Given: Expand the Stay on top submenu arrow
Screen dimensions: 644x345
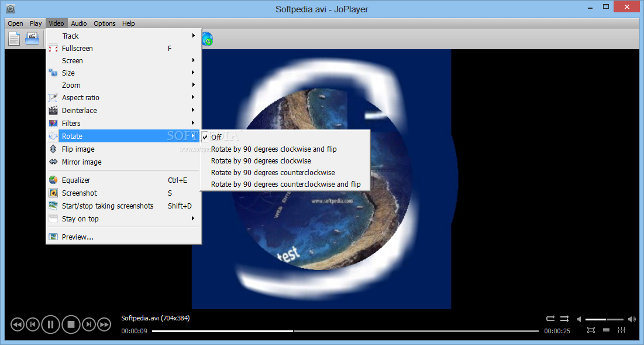Looking at the screenshot, I should point(193,218).
